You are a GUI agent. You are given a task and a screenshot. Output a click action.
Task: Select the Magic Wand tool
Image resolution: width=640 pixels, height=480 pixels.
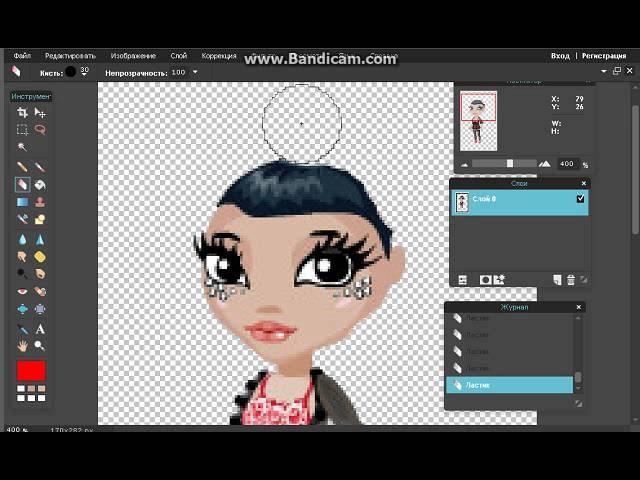(22, 147)
